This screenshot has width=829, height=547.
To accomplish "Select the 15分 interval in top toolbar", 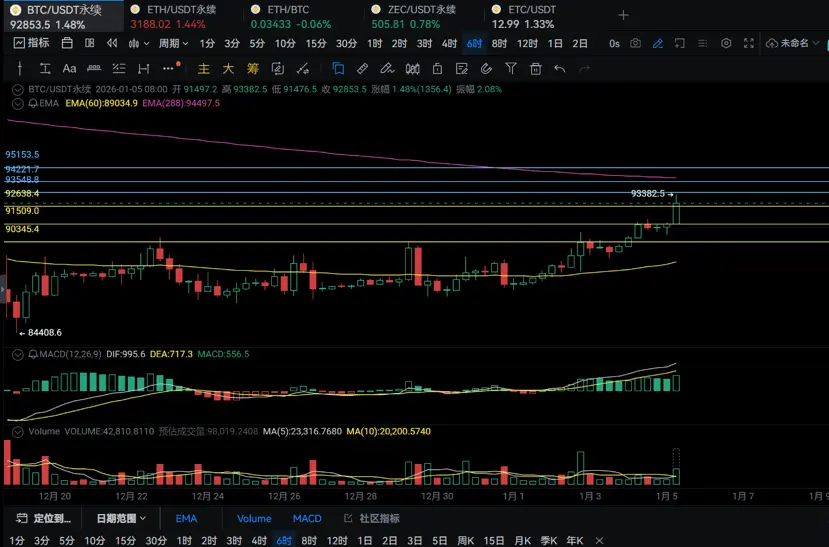I will (316, 43).
